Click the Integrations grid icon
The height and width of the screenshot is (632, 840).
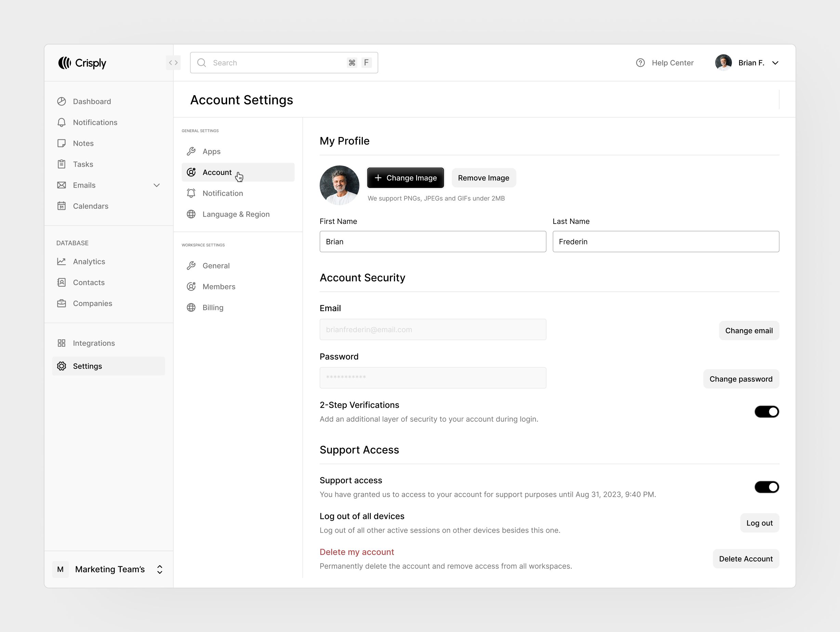pos(62,343)
